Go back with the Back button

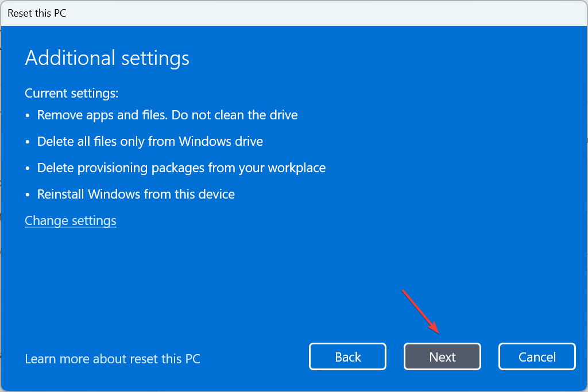tap(347, 356)
